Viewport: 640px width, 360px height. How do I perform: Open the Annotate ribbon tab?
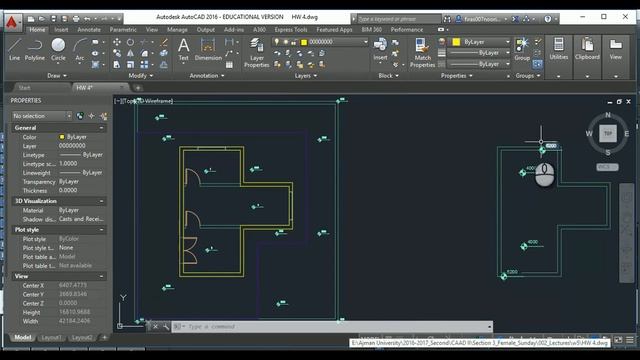pyautogui.click(x=89, y=30)
